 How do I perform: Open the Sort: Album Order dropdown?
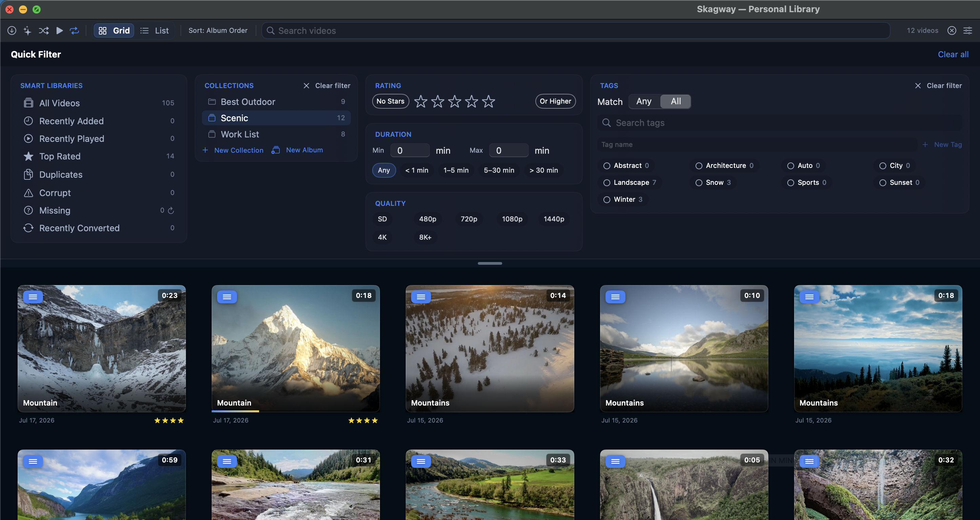pyautogui.click(x=218, y=30)
